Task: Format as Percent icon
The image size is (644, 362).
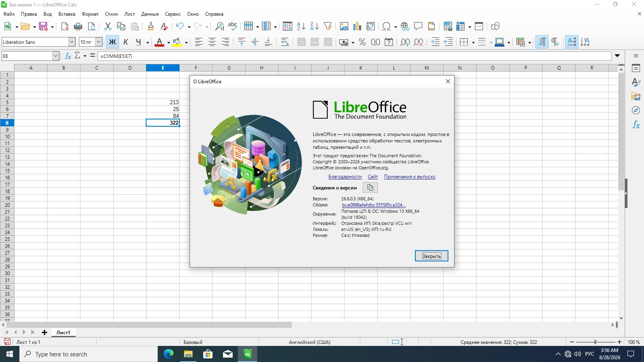Action: [x=362, y=42]
